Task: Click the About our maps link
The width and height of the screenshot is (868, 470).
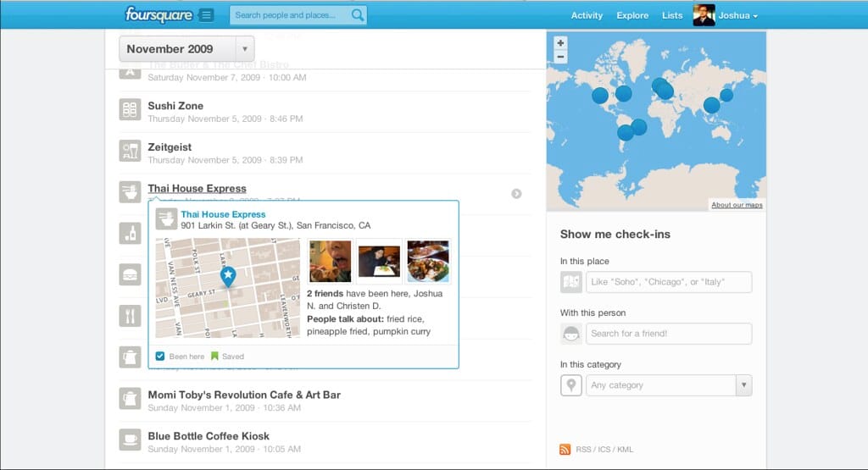Action: tap(737, 205)
